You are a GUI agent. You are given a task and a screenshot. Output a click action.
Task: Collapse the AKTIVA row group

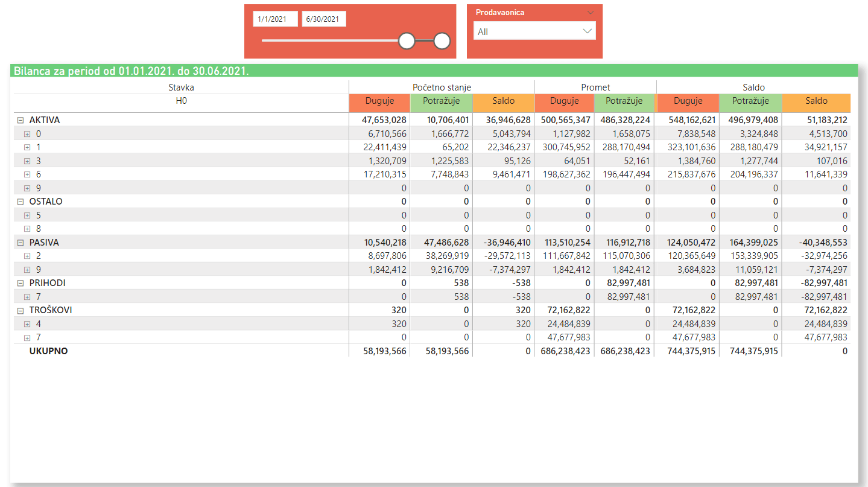[21, 120]
